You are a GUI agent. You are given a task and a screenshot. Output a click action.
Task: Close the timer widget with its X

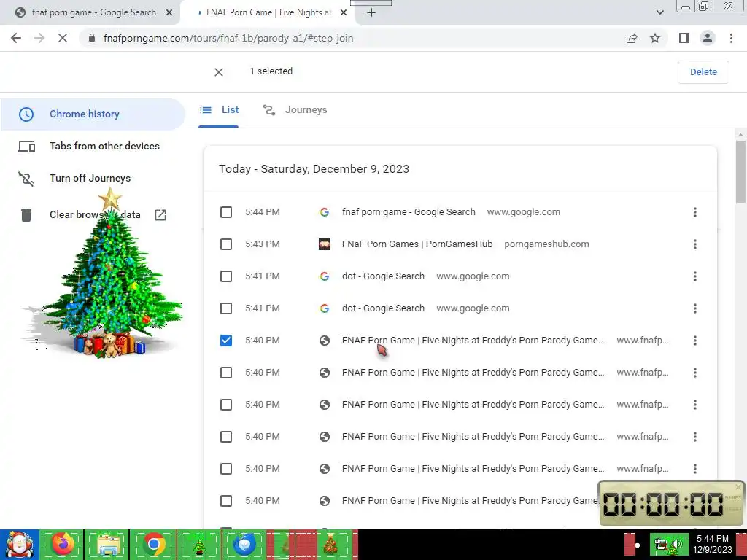[738, 486]
